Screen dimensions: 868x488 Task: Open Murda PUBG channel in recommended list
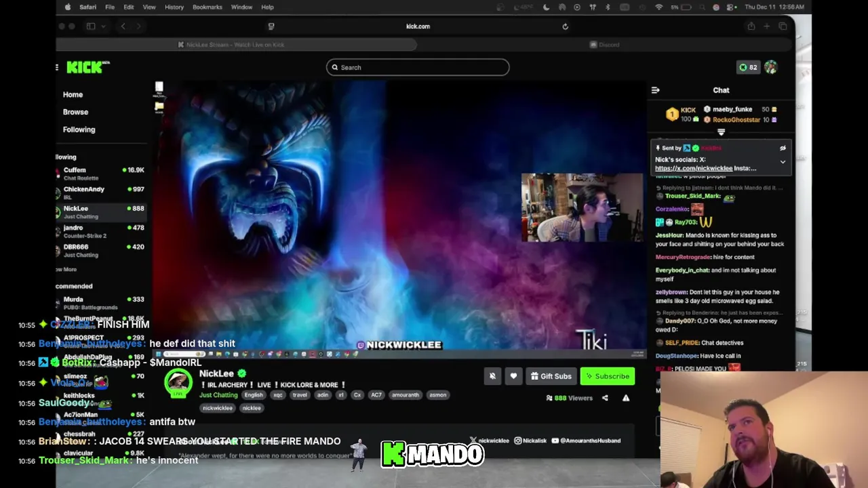point(100,303)
